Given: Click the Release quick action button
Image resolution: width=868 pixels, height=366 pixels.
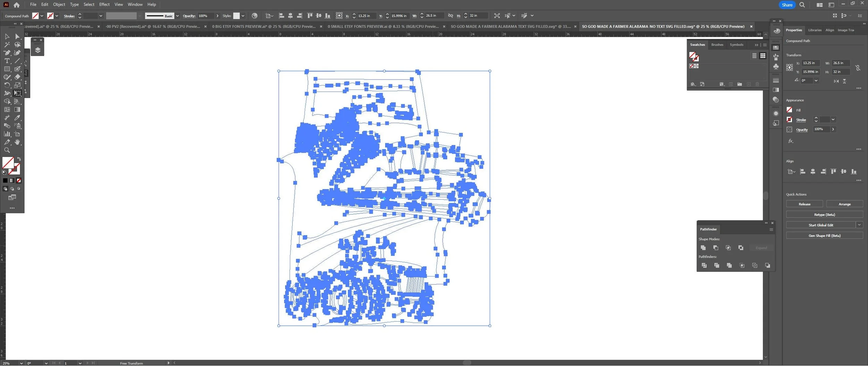Looking at the screenshot, I should 804,204.
